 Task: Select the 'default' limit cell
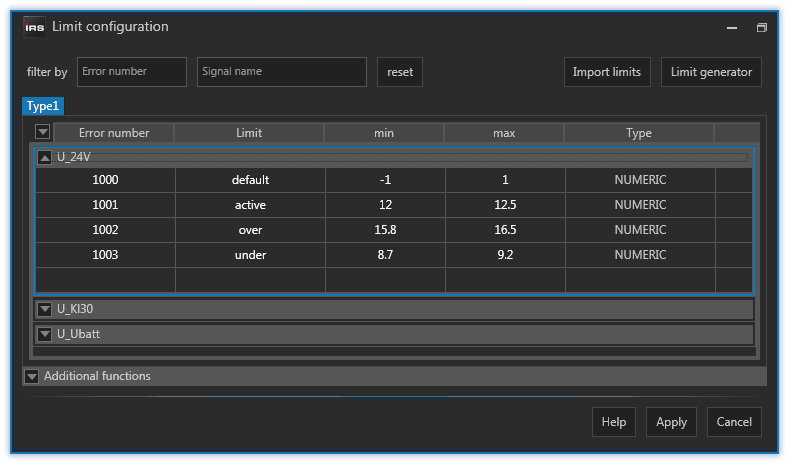tap(250, 180)
